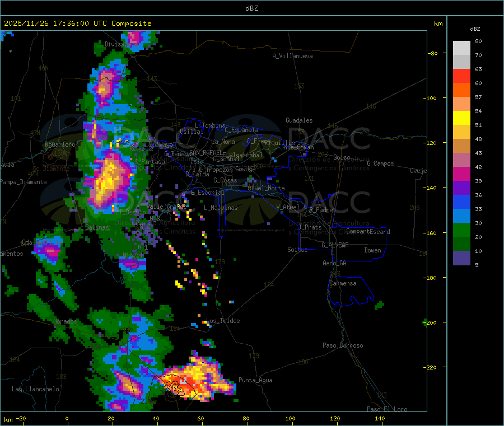This screenshot has width=504, height=426.
Task: Click the 'Soitue' map label
Action: (297, 250)
